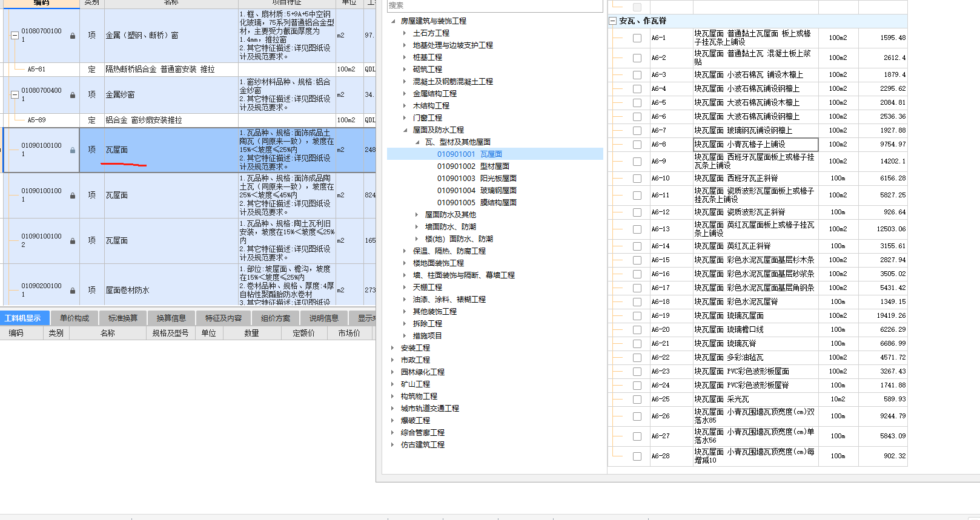
Task: Expand 混凝土及钢筋混凝土工程 node
Action: click(405, 82)
